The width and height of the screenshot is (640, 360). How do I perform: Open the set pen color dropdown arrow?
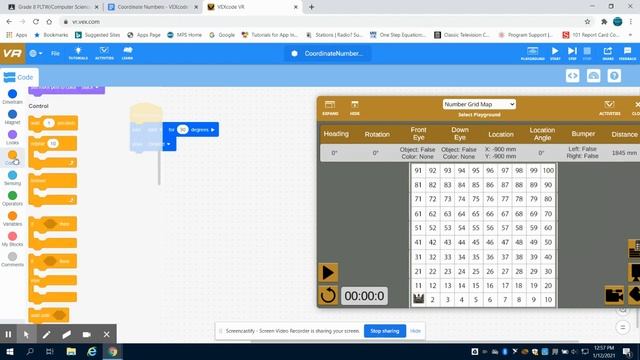[97, 87]
